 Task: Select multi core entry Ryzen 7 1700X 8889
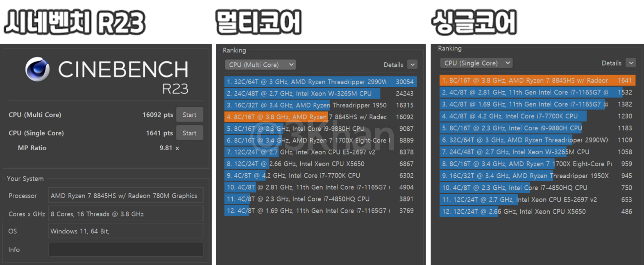click(x=320, y=140)
